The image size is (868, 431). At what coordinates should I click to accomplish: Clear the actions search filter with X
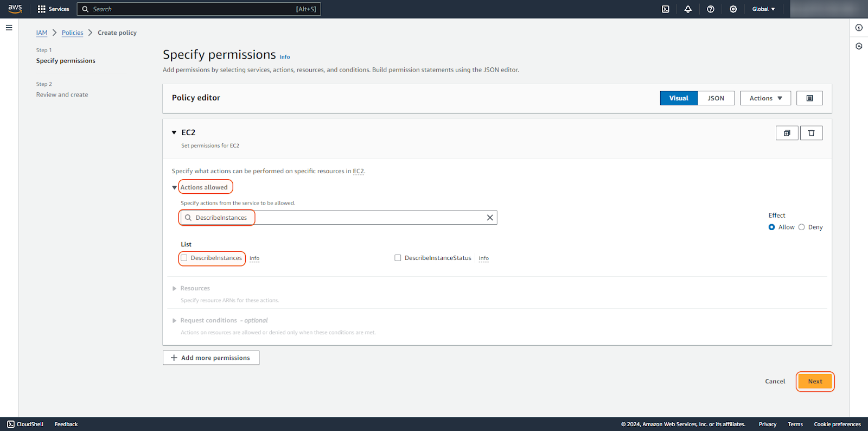(x=490, y=218)
